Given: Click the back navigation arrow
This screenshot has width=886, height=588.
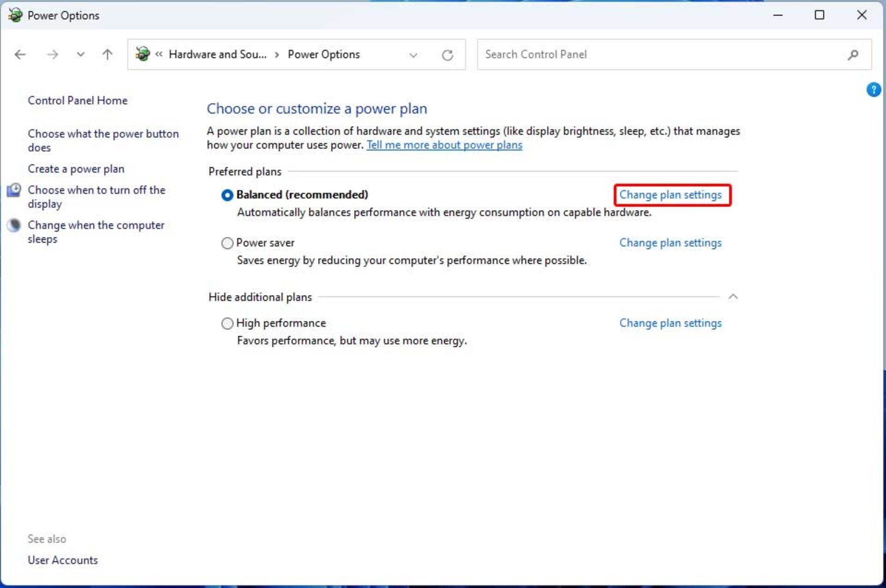Looking at the screenshot, I should pos(20,55).
